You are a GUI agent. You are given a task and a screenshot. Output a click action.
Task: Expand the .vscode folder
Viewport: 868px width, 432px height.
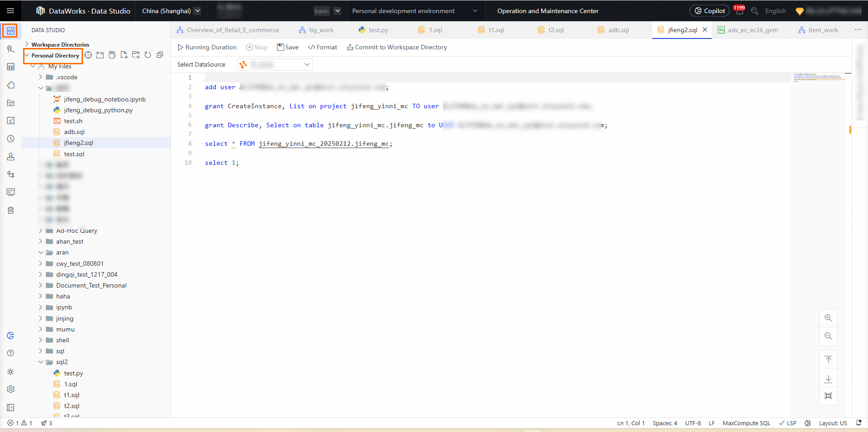pos(41,77)
